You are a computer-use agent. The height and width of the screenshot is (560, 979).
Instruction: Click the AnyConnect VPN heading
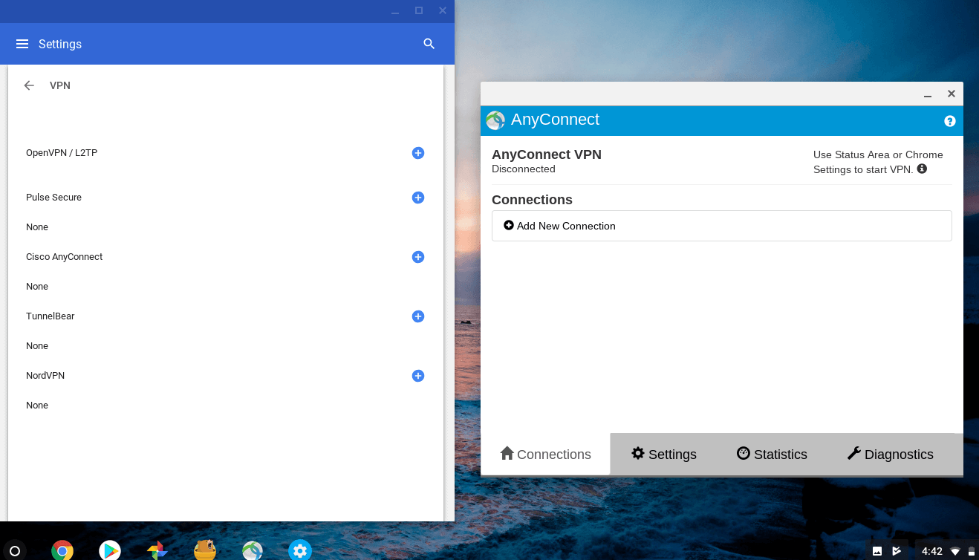click(x=547, y=154)
